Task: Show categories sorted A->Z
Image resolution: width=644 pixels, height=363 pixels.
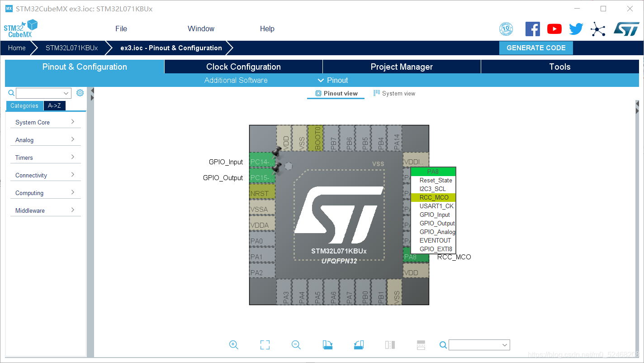Action: (x=54, y=105)
